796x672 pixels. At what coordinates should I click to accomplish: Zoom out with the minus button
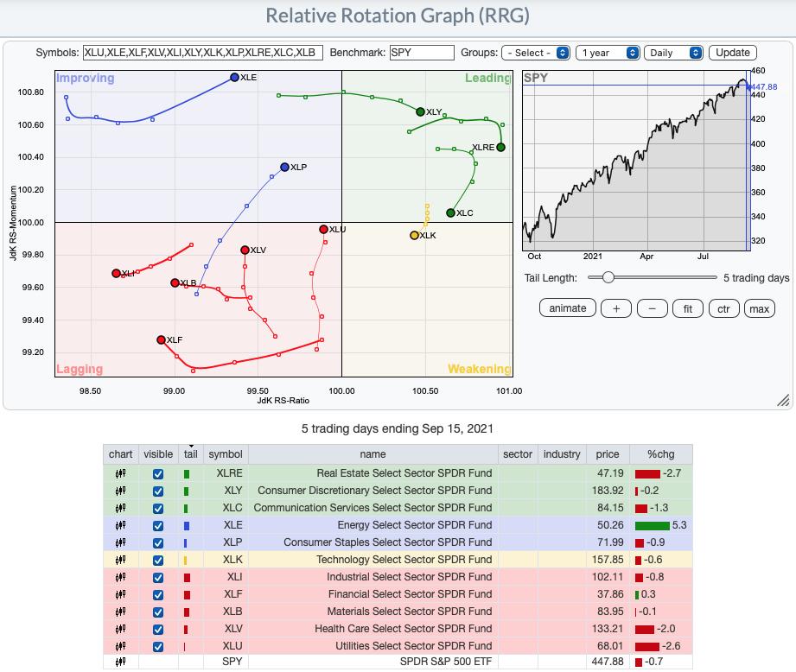[x=652, y=308]
